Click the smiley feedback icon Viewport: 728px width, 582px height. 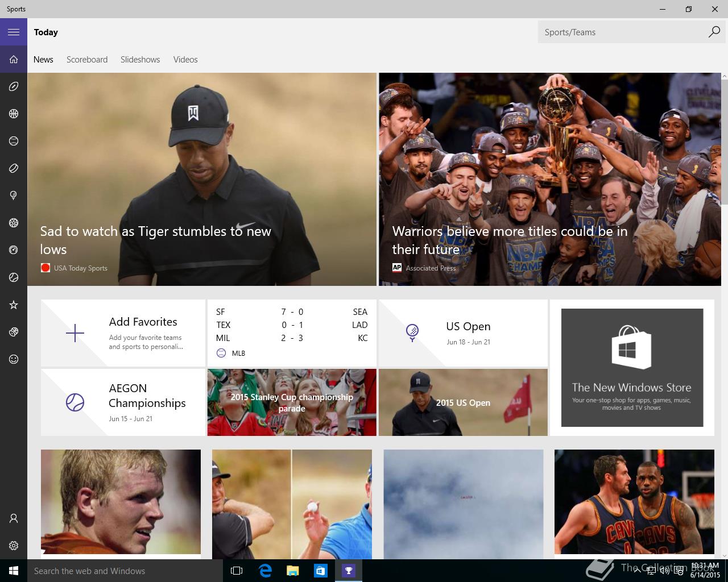pyautogui.click(x=14, y=359)
